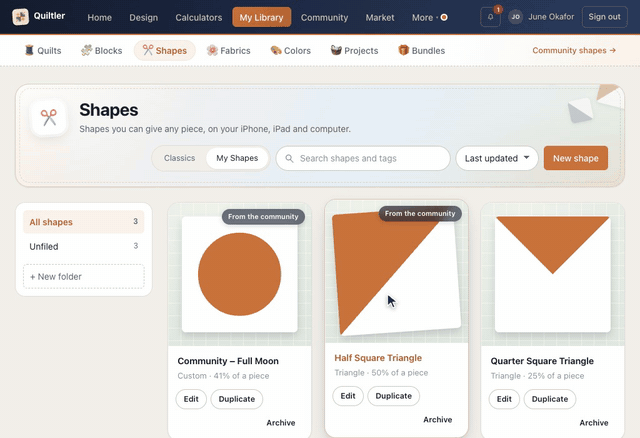This screenshot has height=438, width=640.
Task: Click the search magnifier icon
Action: coord(289,158)
